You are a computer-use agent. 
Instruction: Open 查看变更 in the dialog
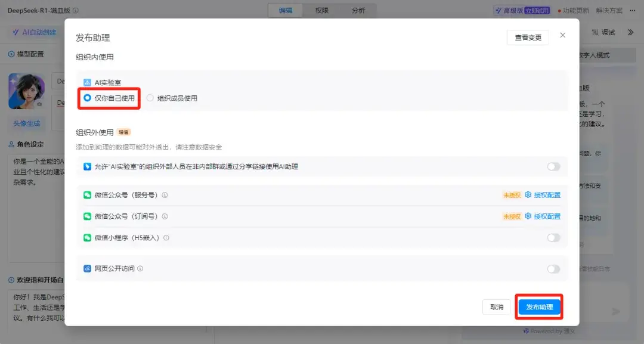(x=528, y=38)
